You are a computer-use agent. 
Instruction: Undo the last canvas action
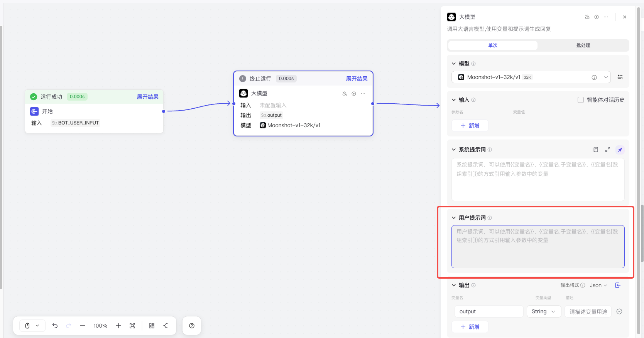(x=55, y=326)
